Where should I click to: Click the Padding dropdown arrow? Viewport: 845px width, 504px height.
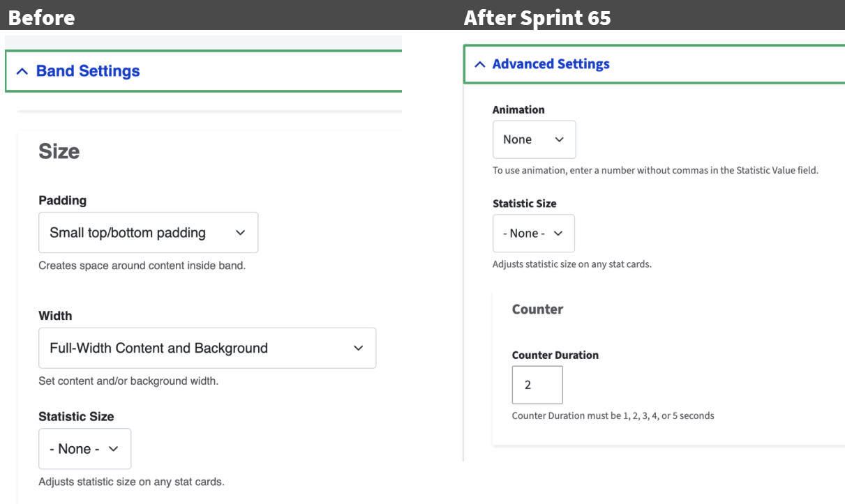(240, 232)
